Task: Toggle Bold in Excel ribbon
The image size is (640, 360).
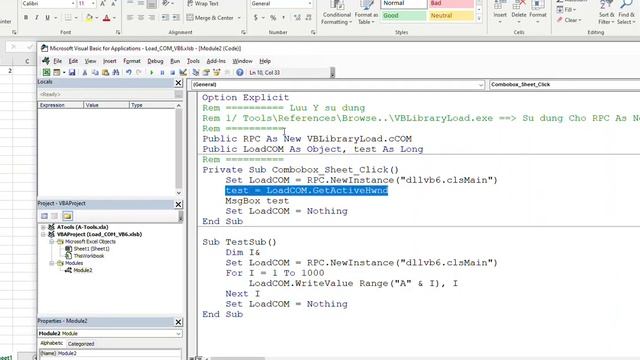Action: tap(26, 18)
